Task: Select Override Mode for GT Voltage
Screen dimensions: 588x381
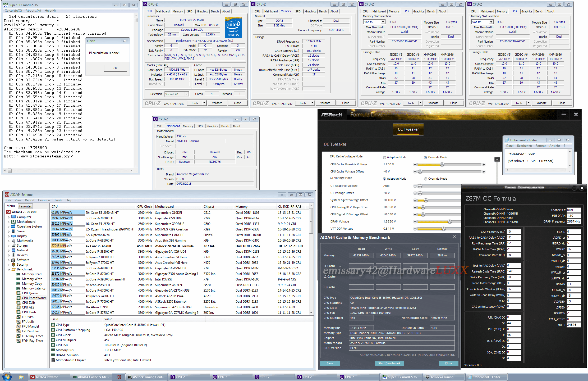Action: pyautogui.click(x=426, y=179)
